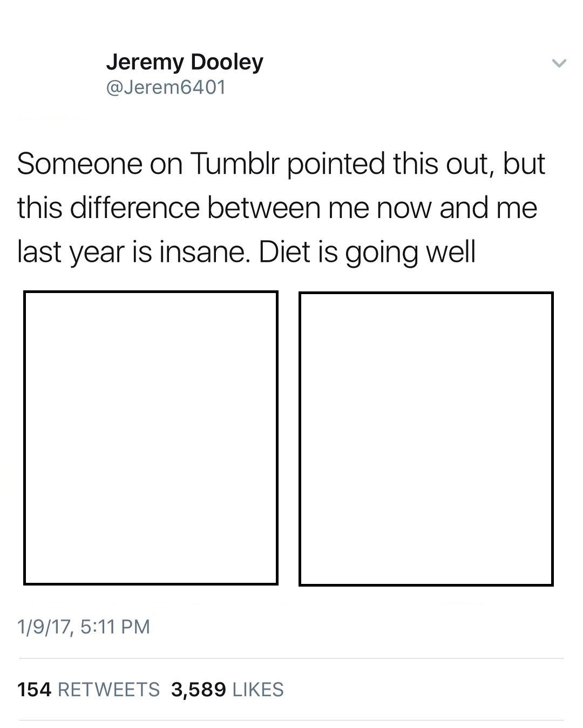Click the LIKES label

point(258,689)
